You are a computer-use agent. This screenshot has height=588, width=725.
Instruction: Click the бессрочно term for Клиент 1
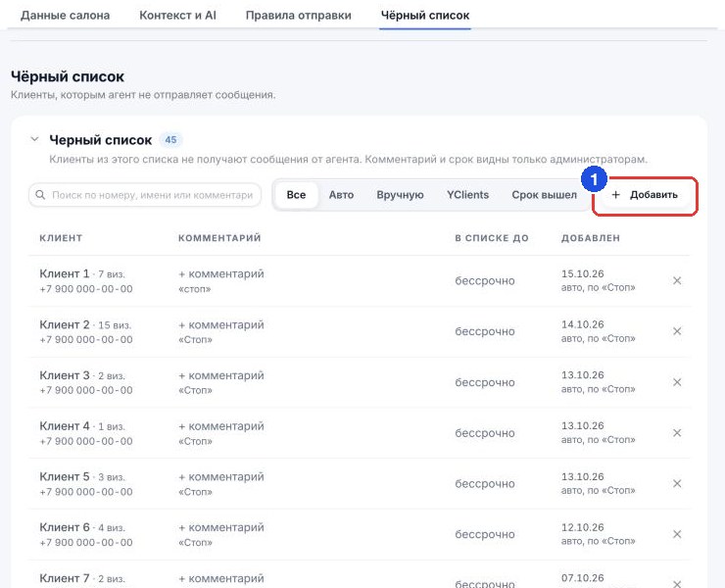coord(485,281)
